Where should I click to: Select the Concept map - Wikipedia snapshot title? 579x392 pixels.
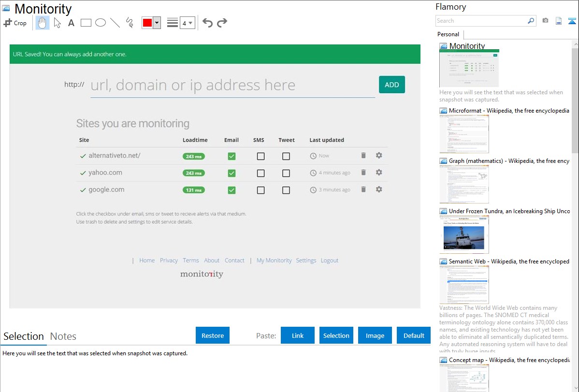click(x=509, y=360)
